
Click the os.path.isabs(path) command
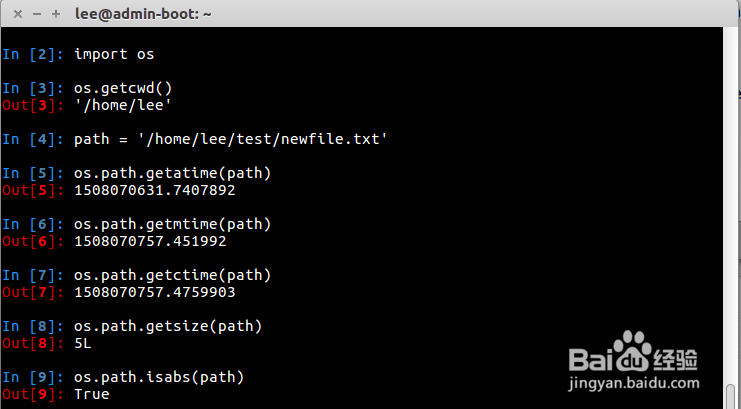point(160,376)
